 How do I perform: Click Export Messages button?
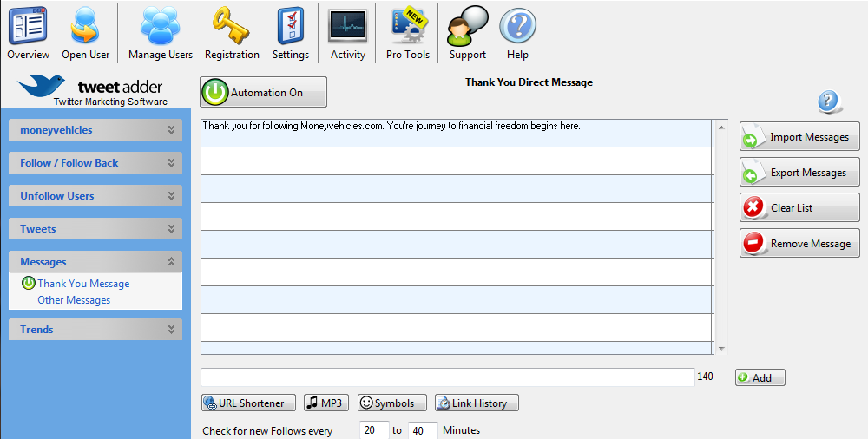point(799,172)
